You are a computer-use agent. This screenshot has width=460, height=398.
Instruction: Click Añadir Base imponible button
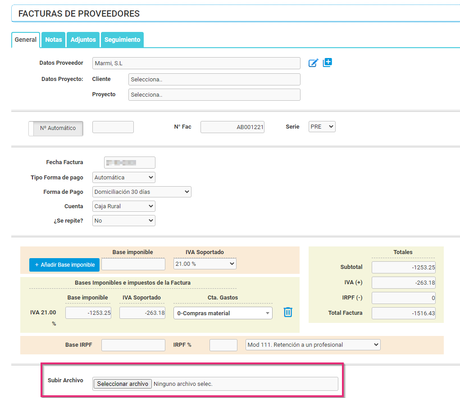coord(64,265)
